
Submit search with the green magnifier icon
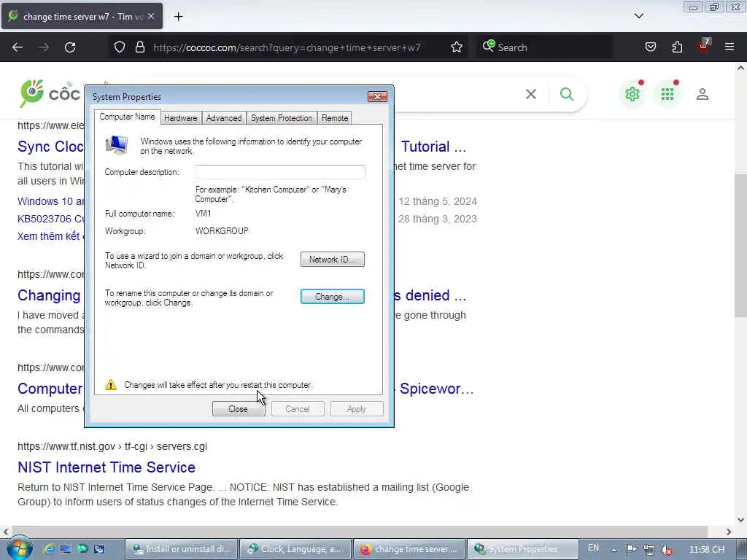click(x=566, y=94)
